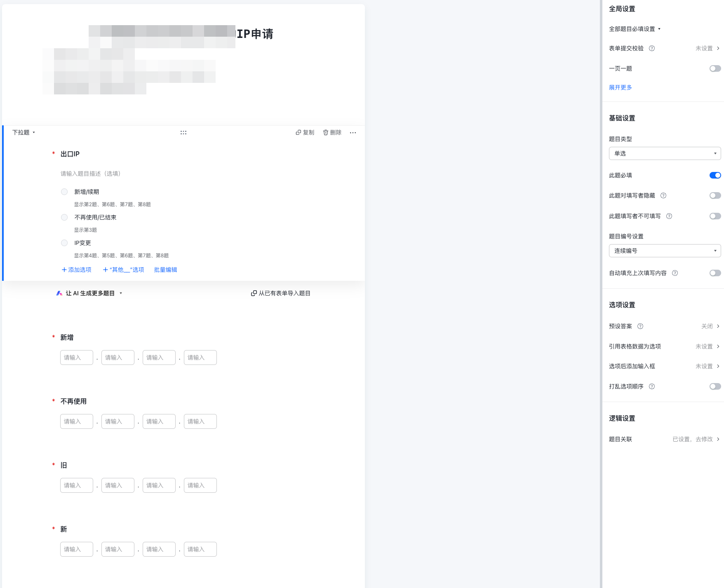The height and width of the screenshot is (588, 724).
Task: Click help icon next to 预设答案
Action: point(640,326)
